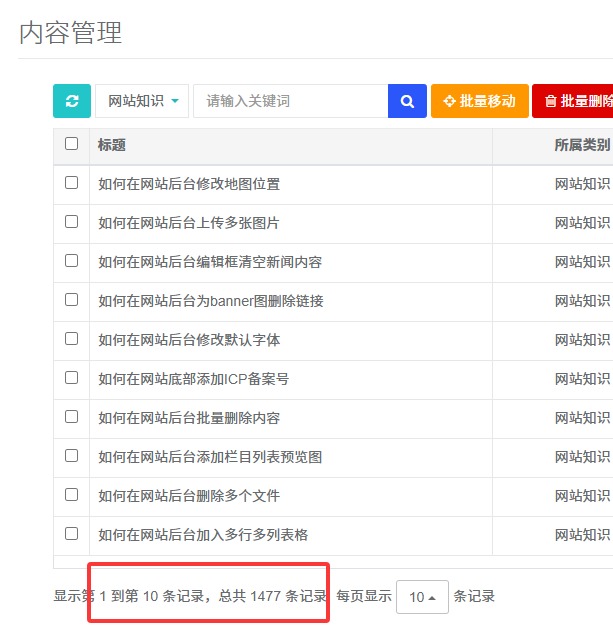Click the blue search magnifier button
The image size is (613, 630).
(407, 101)
